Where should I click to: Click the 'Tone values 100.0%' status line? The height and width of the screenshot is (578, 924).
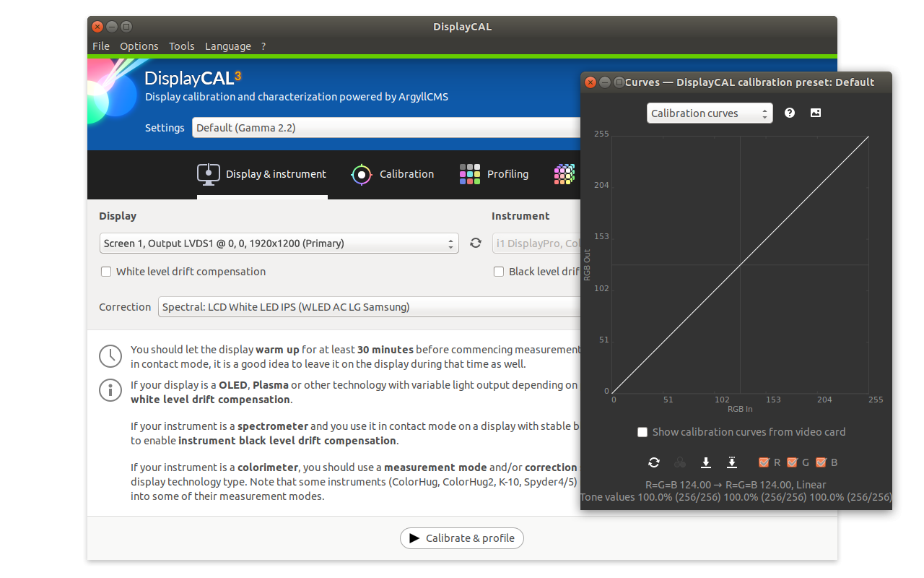pos(736,497)
